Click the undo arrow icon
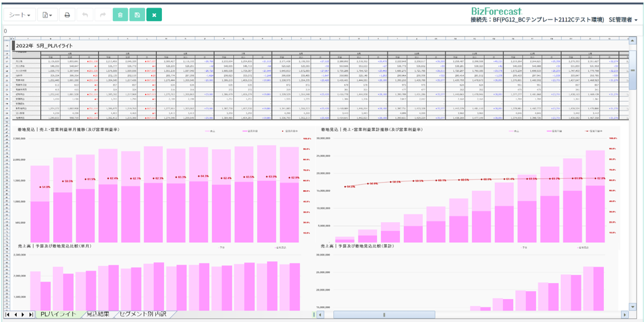The height and width of the screenshot is (322, 644). point(85,15)
